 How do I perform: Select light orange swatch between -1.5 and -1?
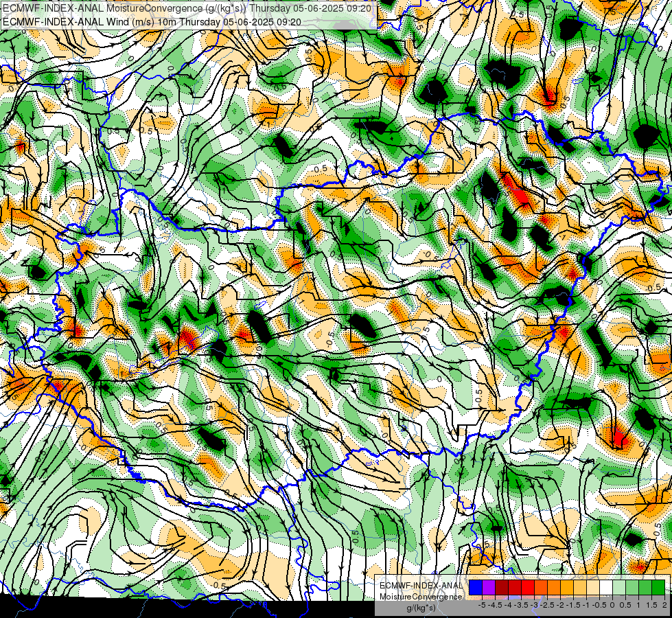point(580,588)
